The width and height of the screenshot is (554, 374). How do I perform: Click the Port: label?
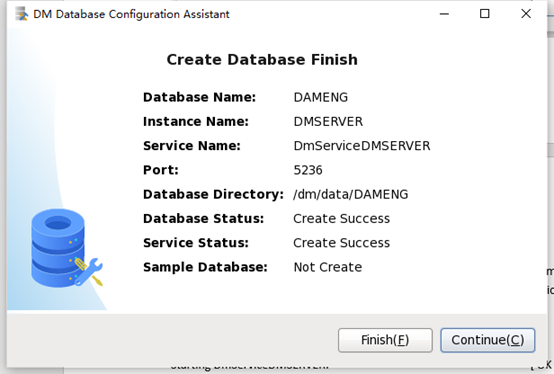pyautogui.click(x=161, y=170)
